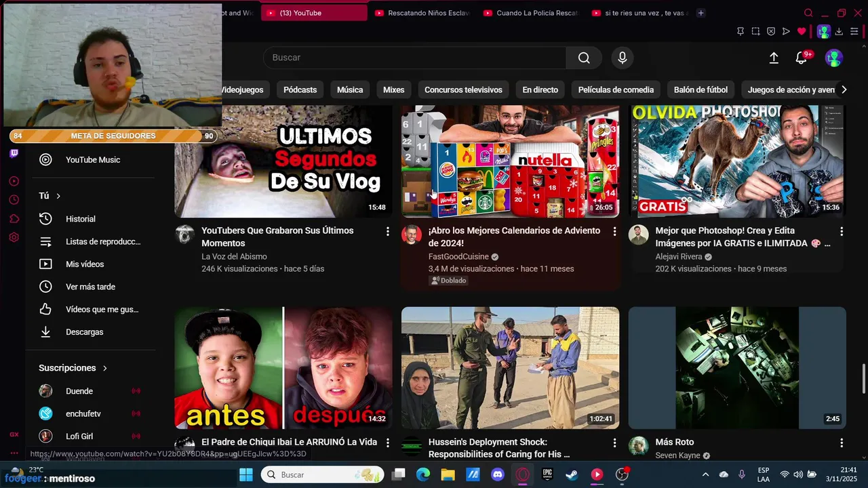This screenshot has height=488, width=868.
Task: Click the pin icon in address bar
Action: (x=741, y=31)
